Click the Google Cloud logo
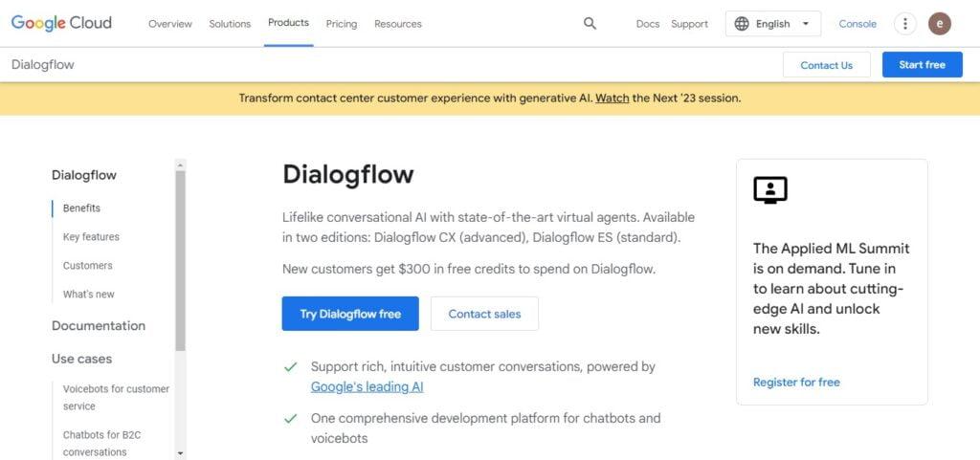 coord(61,23)
